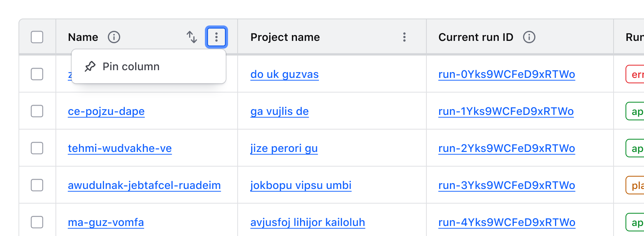Open the tehmi-wudvakhe-ve name link
The image size is (644, 236).
tap(120, 148)
